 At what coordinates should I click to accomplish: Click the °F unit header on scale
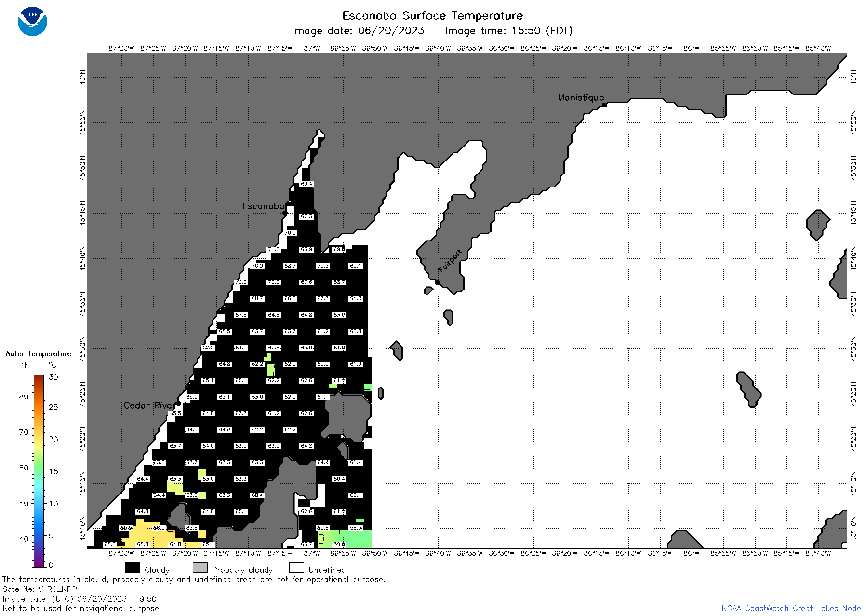25,365
